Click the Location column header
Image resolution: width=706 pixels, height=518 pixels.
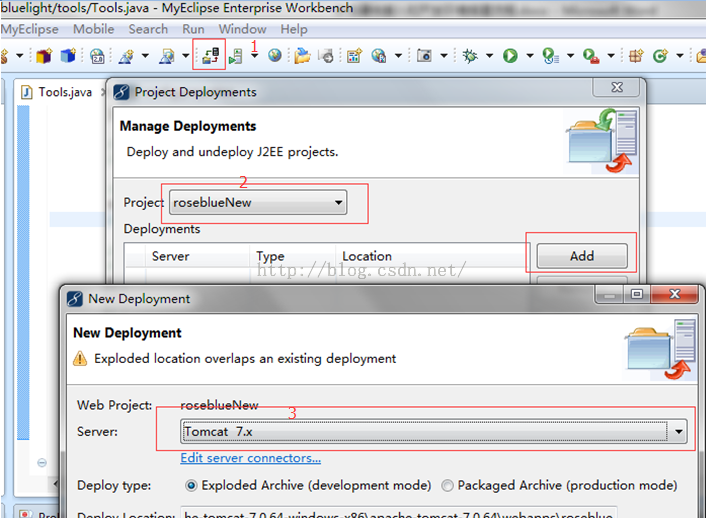click(x=367, y=256)
